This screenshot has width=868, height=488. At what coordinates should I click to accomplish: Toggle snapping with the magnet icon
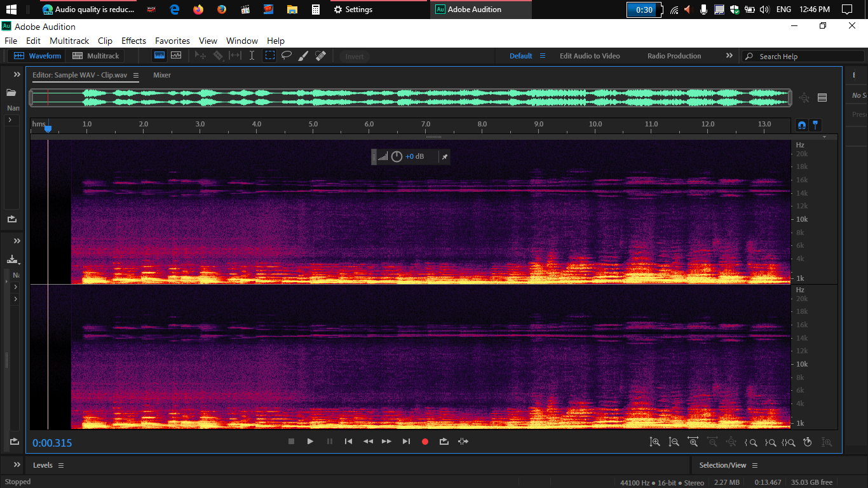(x=802, y=125)
